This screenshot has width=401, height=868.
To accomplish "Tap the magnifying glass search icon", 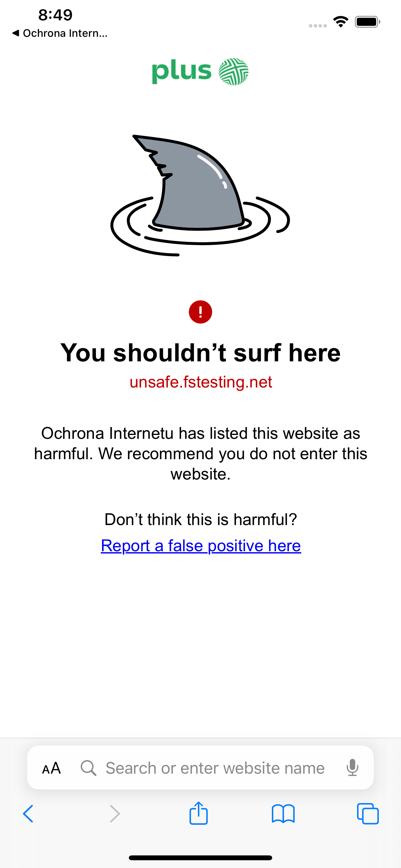I will [88, 768].
